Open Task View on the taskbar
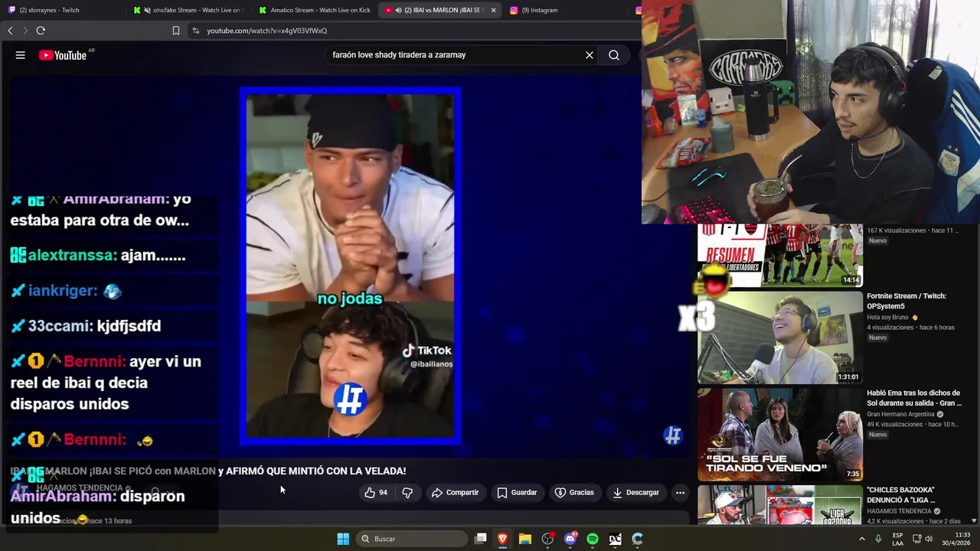 tap(481, 539)
